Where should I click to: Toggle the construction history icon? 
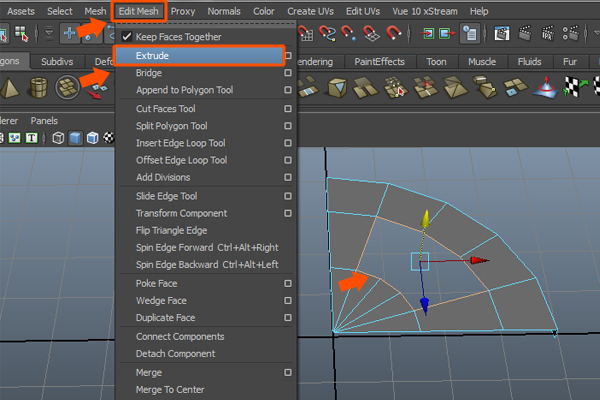click(469, 34)
